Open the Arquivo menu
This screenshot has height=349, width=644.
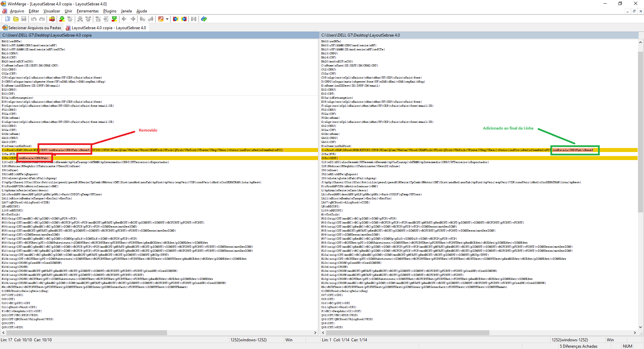(17, 11)
